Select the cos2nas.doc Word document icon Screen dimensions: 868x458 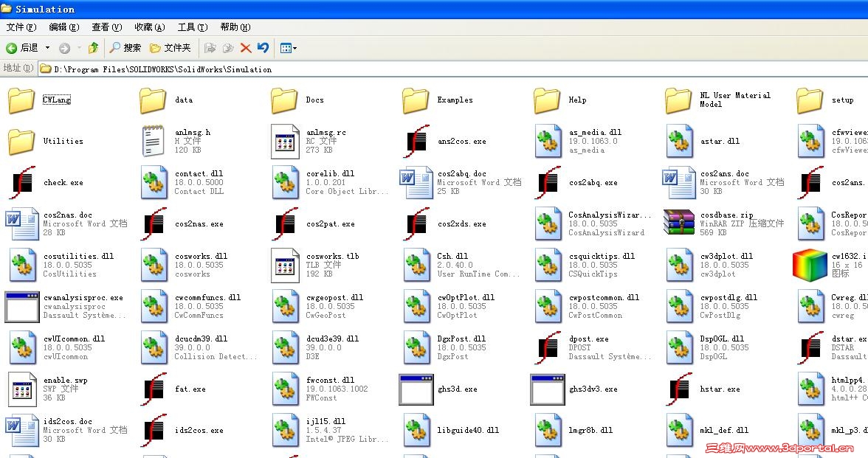coord(22,224)
